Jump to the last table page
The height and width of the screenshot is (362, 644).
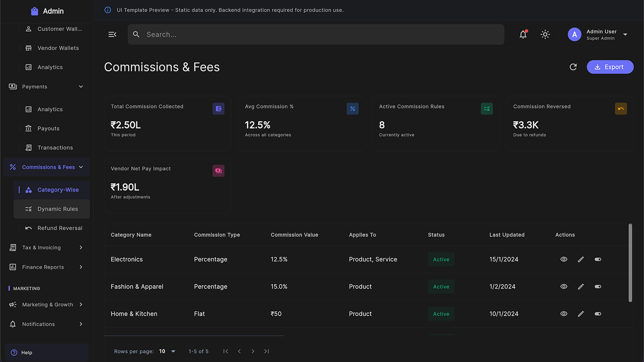(x=267, y=351)
